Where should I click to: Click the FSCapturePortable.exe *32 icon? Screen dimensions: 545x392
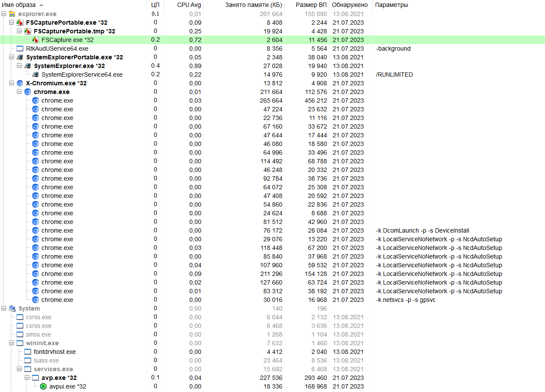20,23
